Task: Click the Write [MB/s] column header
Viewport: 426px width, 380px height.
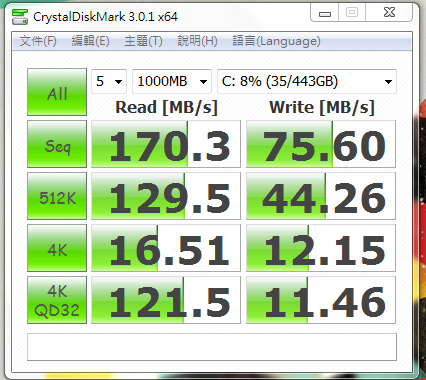Action: pos(322,108)
